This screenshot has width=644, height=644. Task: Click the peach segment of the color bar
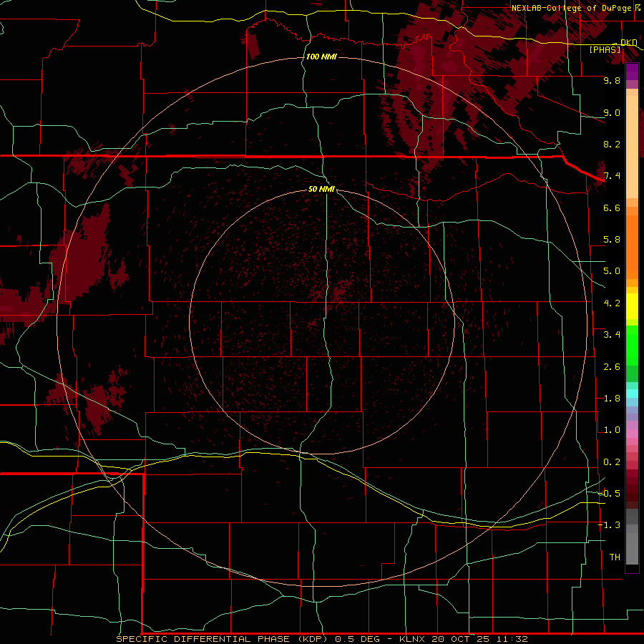632,147
